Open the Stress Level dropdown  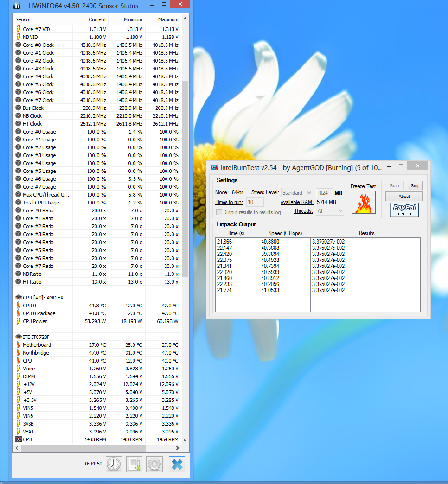(297, 192)
